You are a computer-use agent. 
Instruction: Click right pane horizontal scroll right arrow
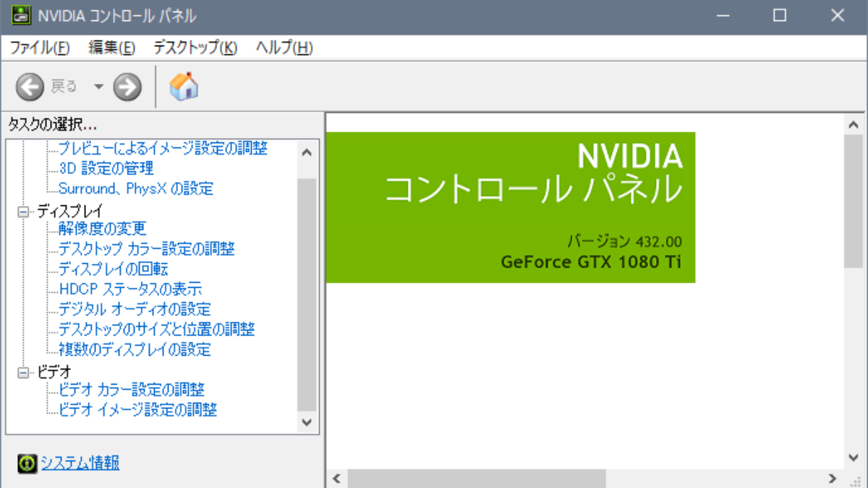click(x=833, y=479)
